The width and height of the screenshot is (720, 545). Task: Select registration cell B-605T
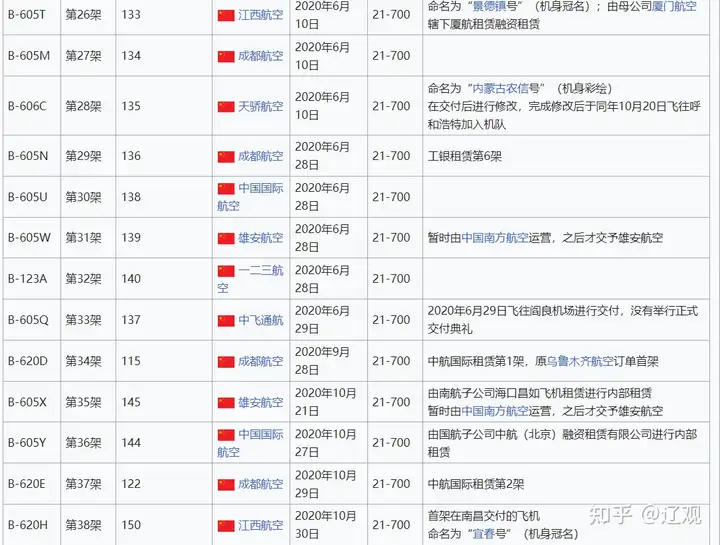pos(32,15)
